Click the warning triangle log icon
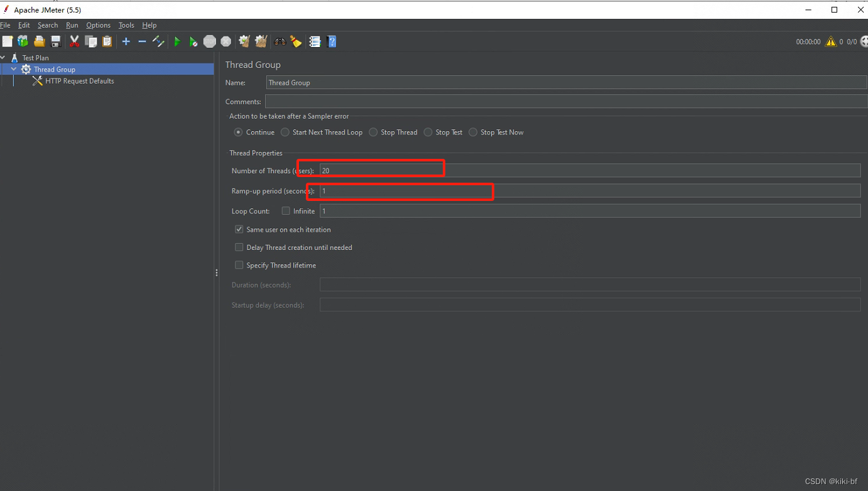 tap(831, 41)
